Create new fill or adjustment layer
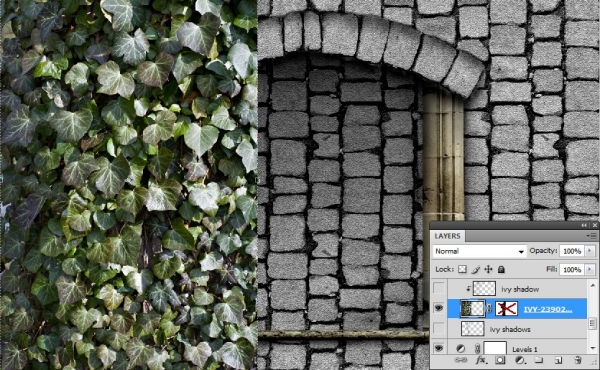Screen dimensions: 600x370 coord(520,360)
